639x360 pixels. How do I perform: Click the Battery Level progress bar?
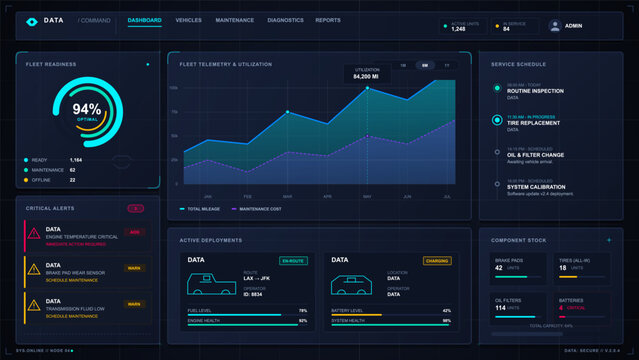click(x=391, y=315)
